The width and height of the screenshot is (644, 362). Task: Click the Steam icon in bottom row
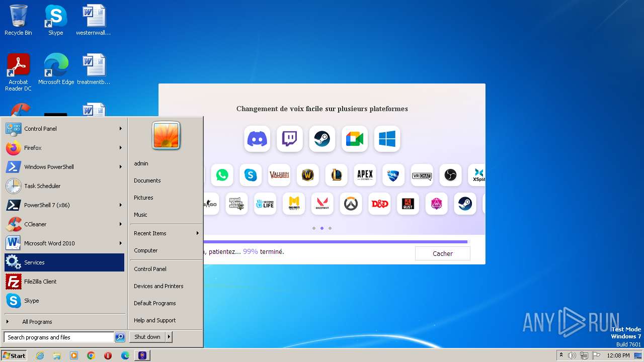point(465,204)
